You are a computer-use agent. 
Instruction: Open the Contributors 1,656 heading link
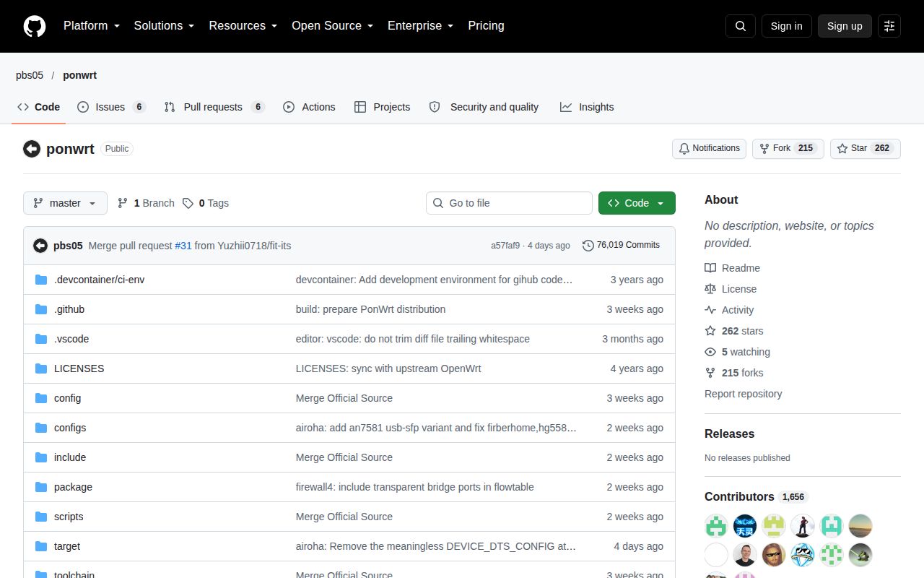point(755,496)
